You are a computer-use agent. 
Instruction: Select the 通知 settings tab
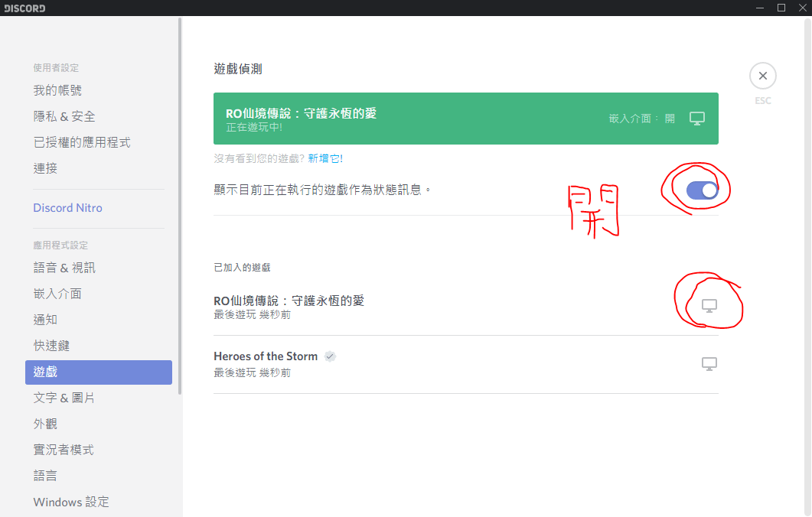point(46,320)
